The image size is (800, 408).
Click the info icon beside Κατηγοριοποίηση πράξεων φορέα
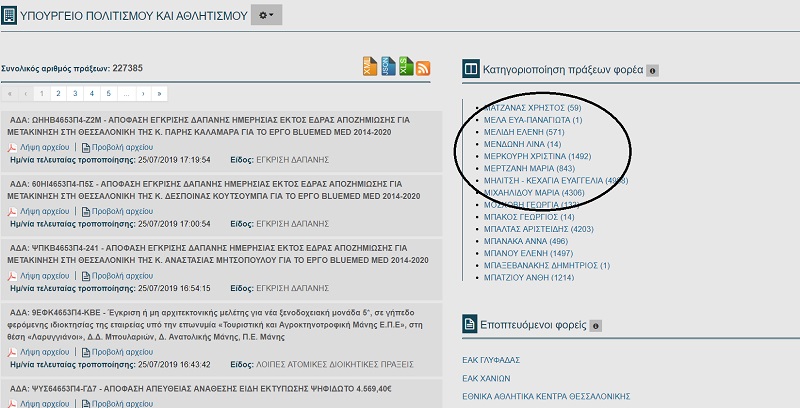tap(652, 70)
